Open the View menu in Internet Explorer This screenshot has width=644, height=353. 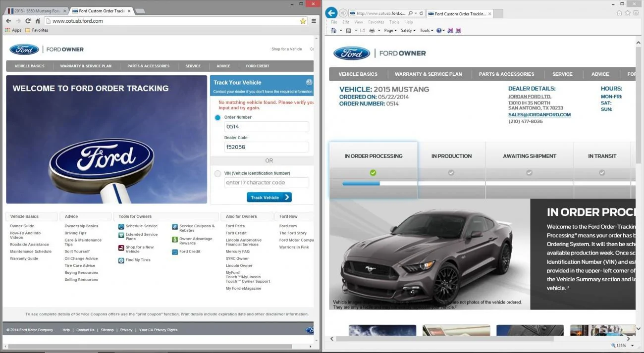coord(359,22)
